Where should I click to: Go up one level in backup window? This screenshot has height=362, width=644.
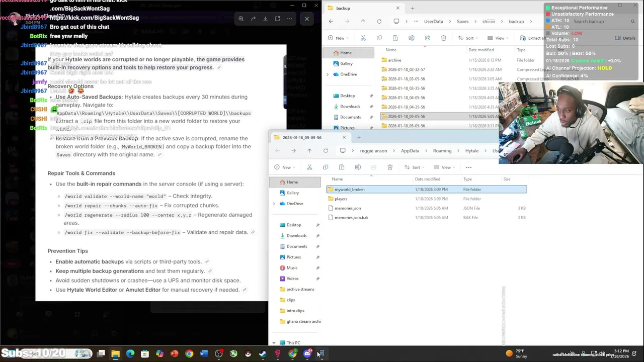363,21
